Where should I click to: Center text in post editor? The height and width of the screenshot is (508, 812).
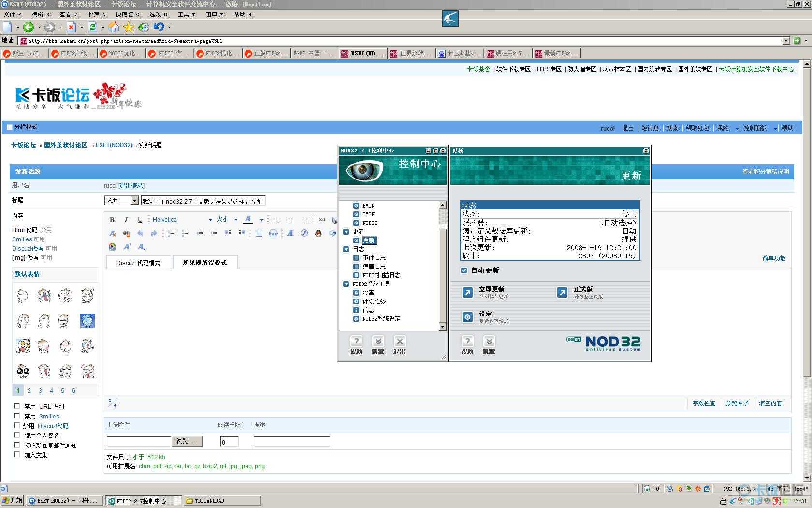(x=290, y=220)
